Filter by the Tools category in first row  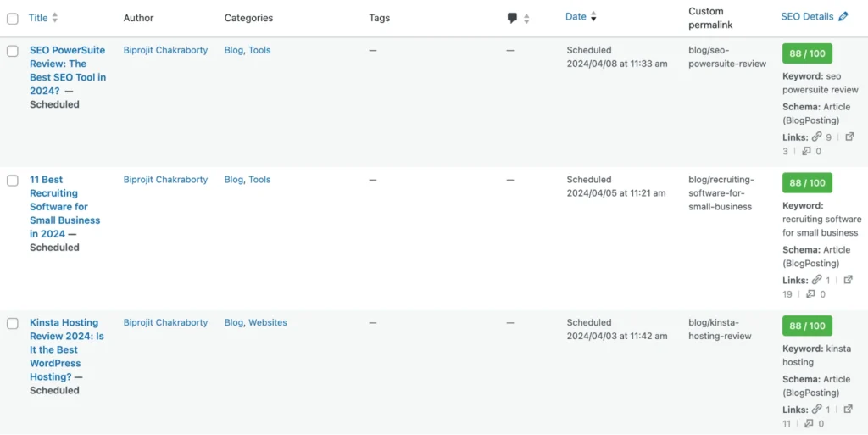point(259,50)
